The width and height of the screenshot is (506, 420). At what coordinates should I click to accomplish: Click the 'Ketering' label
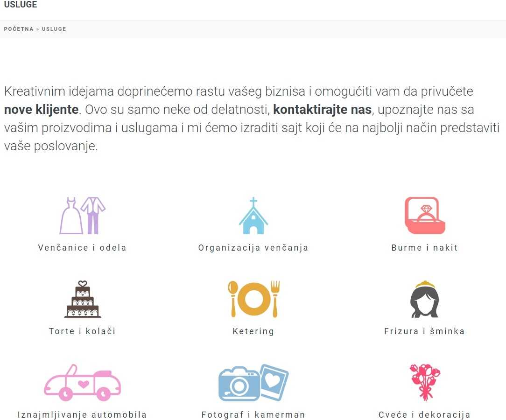click(253, 331)
